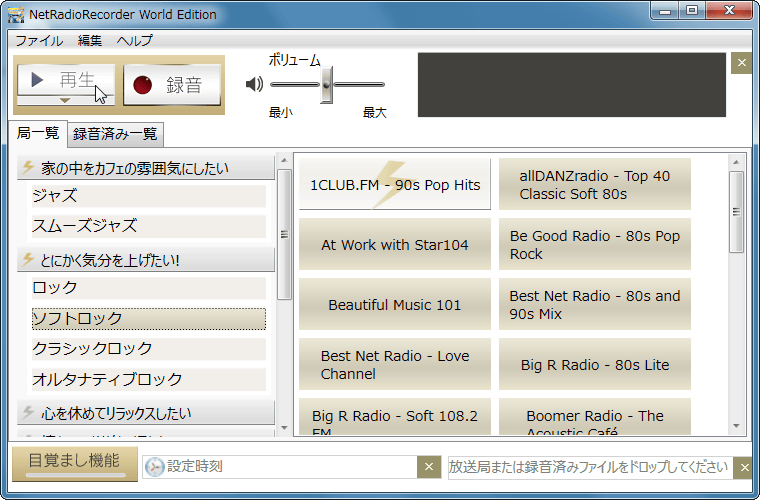Choose station Best Net Radio - Love Channel
The height and width of the screenshot is (500, 760).
click(x=395, y=364)
